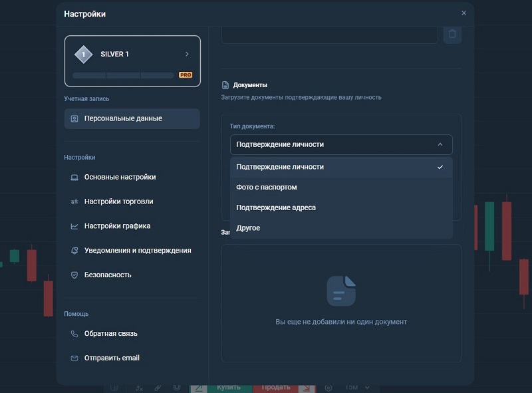
Task: Expand the SILVER 1 status arrow
Action: 187,54
